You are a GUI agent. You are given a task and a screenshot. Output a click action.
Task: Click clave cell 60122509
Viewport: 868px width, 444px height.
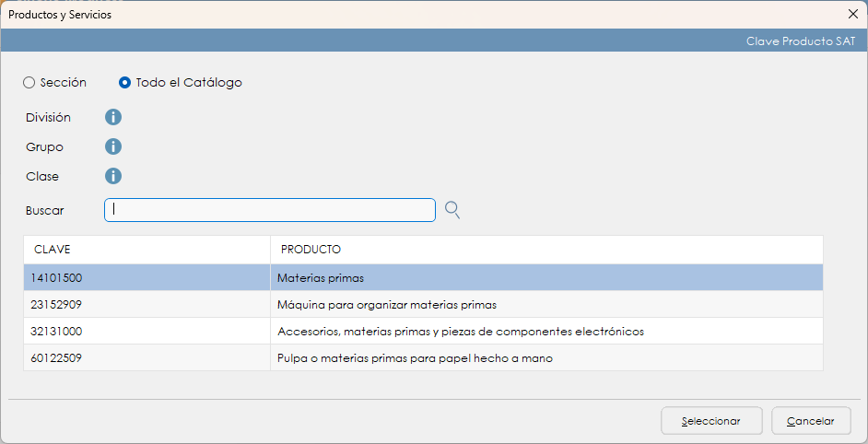tap(57, 358)
